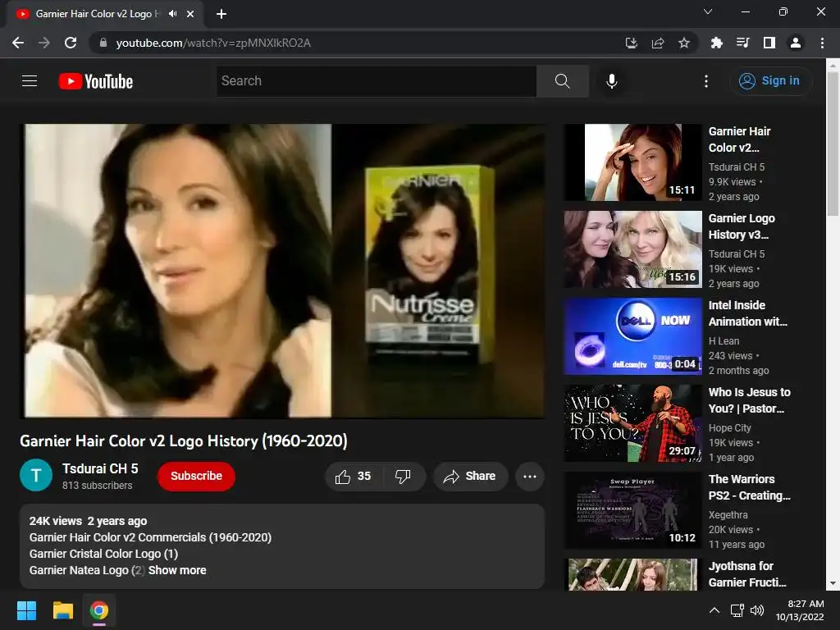The width and height of the screenshot is (840, 630).
Task: Open Tsdurai CH 5 channel name link
Action: (x=100, y=468)
